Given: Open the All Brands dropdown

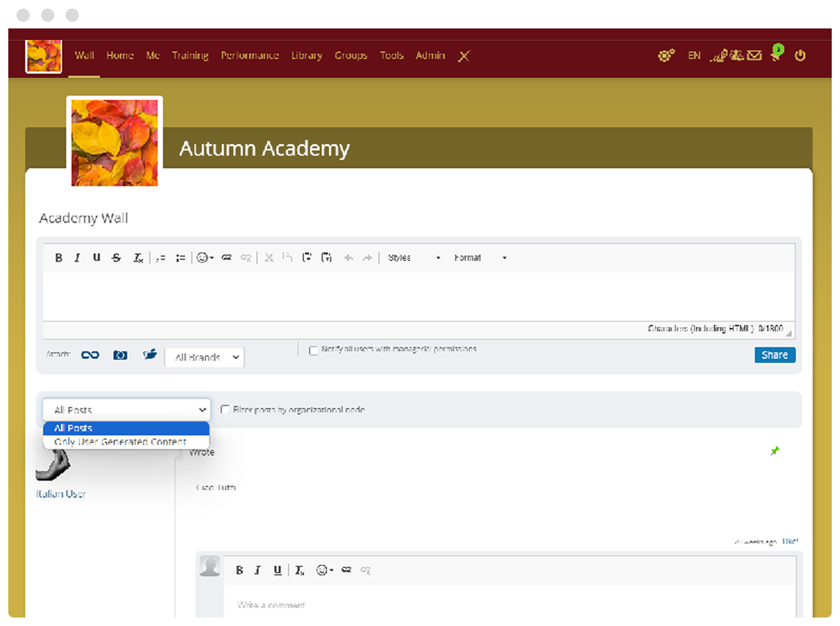Looking at the screenshot, I should coord(204,357).
